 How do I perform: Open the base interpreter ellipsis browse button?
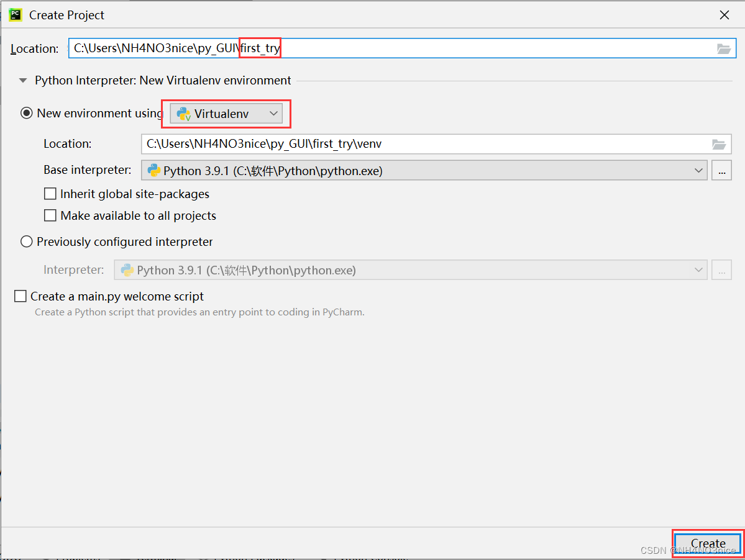point(721,170)
